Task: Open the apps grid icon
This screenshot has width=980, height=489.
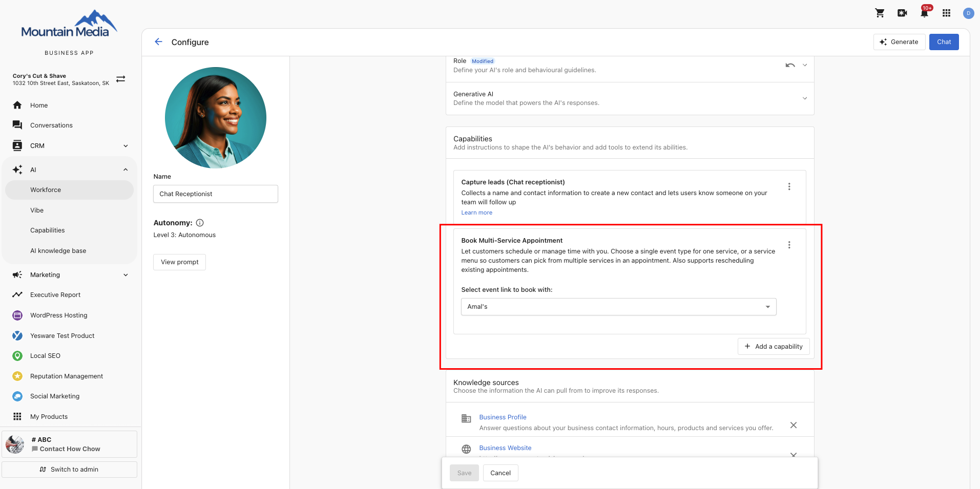Action: [x=946, y=13]
